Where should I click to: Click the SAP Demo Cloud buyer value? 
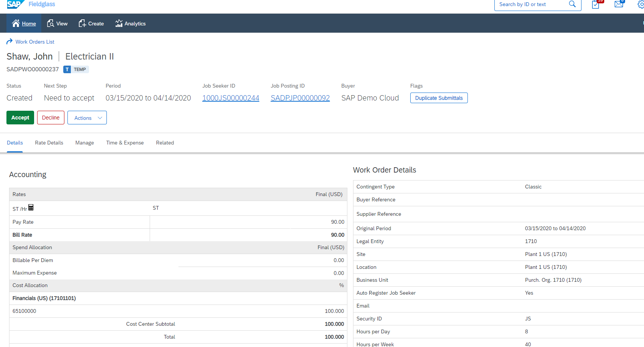(370, 98)
